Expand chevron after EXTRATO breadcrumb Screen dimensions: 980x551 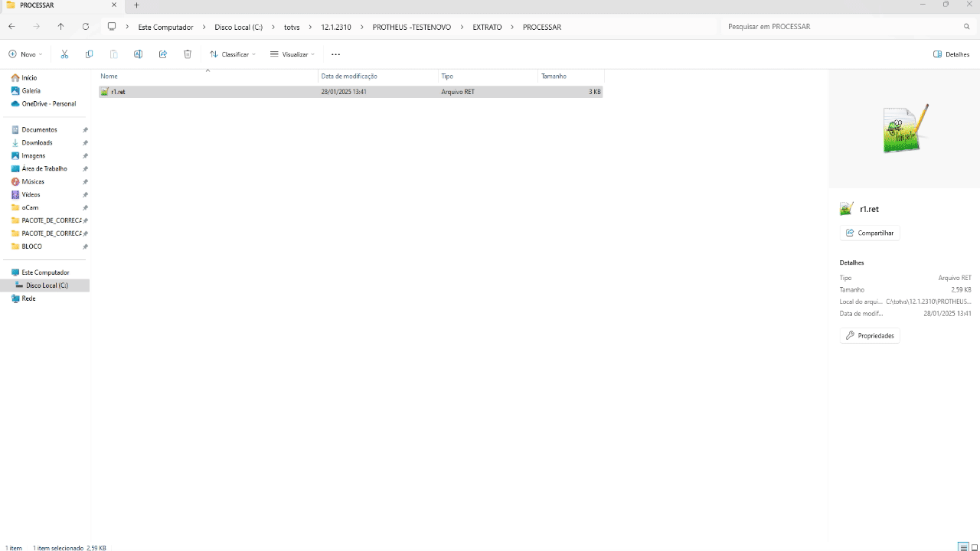[x=512, y=27]
